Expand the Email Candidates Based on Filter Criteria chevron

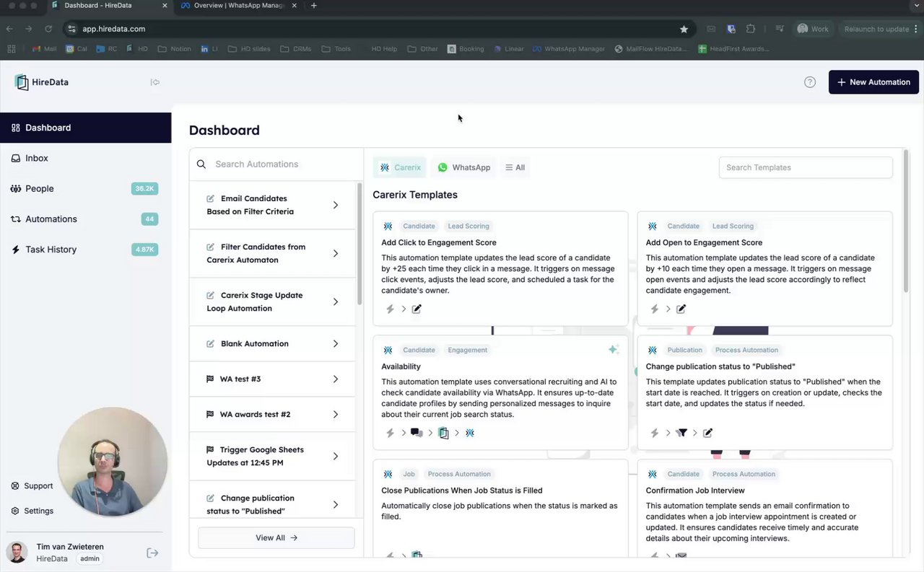coord(336,205)
